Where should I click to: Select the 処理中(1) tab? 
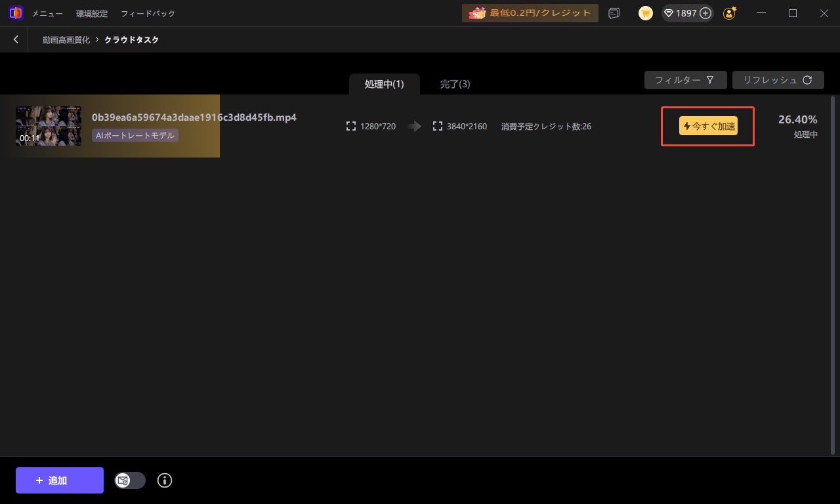(384, 84)
